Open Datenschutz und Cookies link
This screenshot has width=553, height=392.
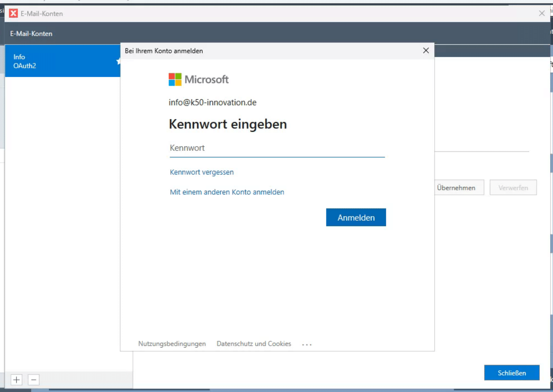[254, 344]
